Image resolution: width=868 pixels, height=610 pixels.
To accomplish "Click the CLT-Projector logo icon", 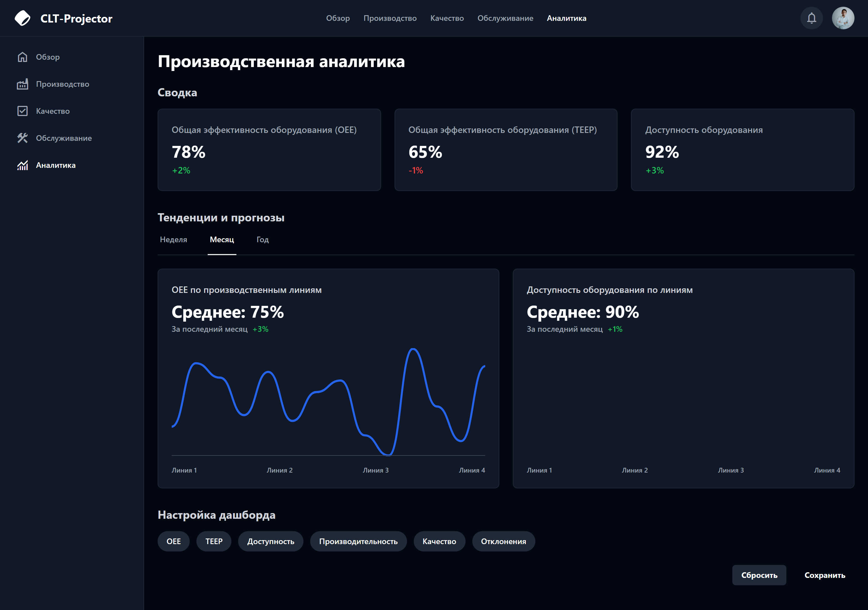I will pyautogui.click(x=22, y=18).
